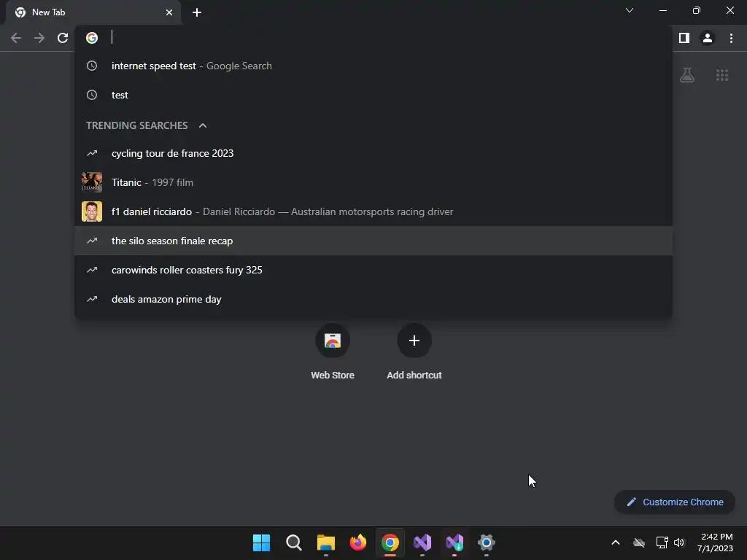Open the Settings gear taskbar icon

tap(487, 542)
